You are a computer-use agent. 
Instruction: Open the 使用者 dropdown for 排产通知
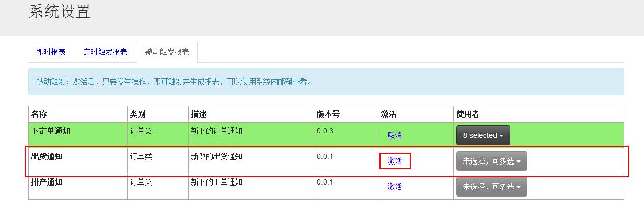[491, 187]
